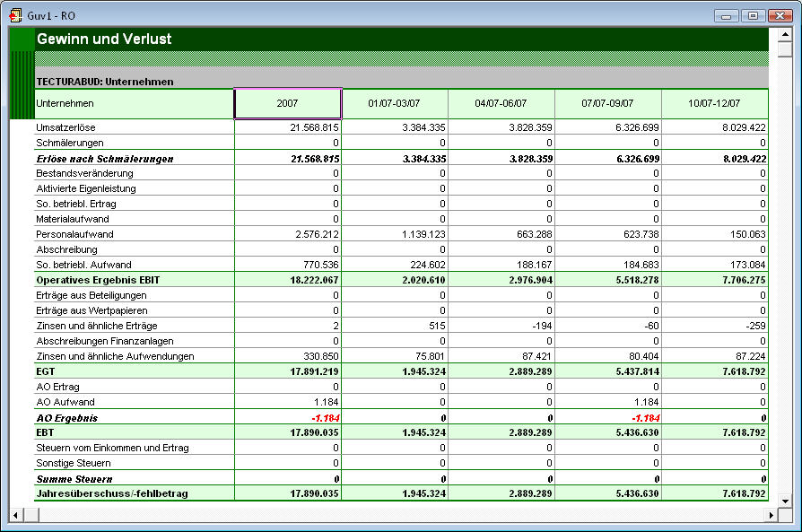Select the Umsatzerlöse row label
The width and height of the screenshot is (802, 532).
pyautogui.click(x=66, y=127)
